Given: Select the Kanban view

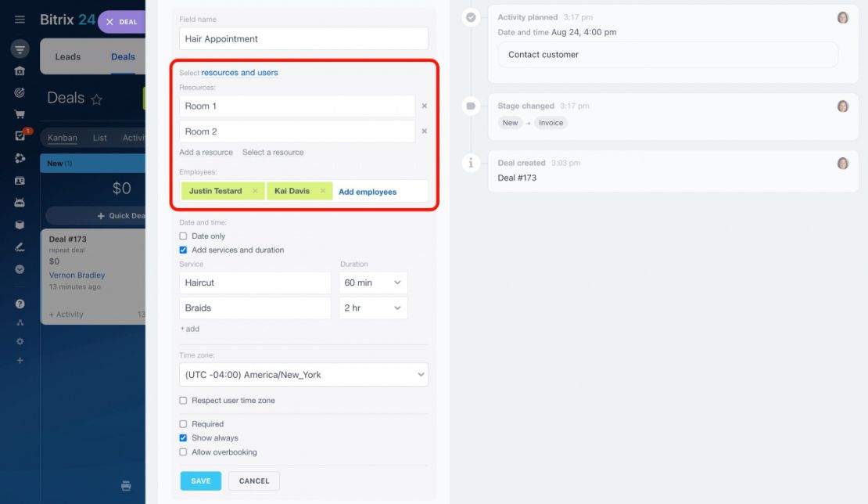Looking at the screenshot, I should click(x=62, y=138).
